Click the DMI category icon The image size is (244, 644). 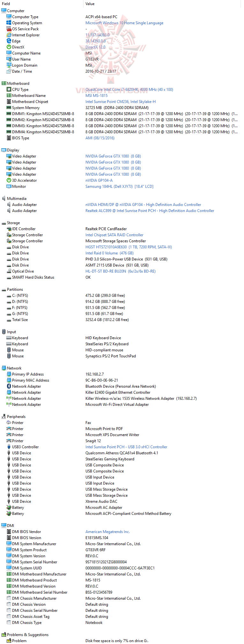[x=4, y=525]
